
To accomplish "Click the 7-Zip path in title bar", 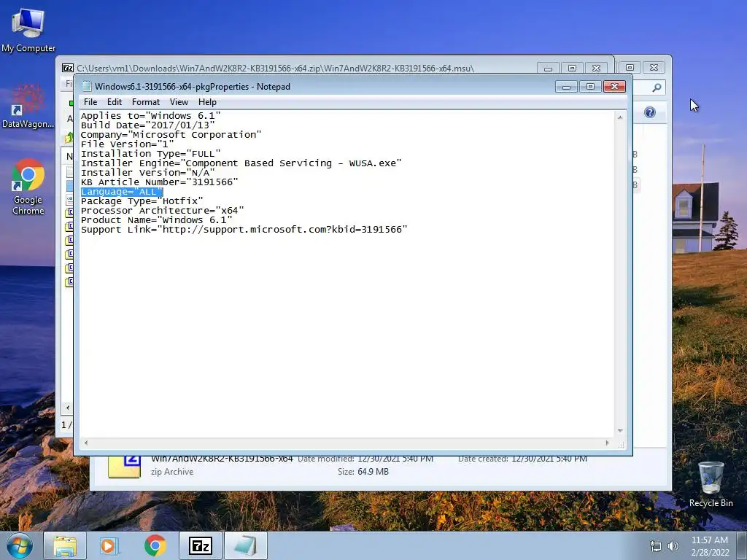I will (275, 68).
